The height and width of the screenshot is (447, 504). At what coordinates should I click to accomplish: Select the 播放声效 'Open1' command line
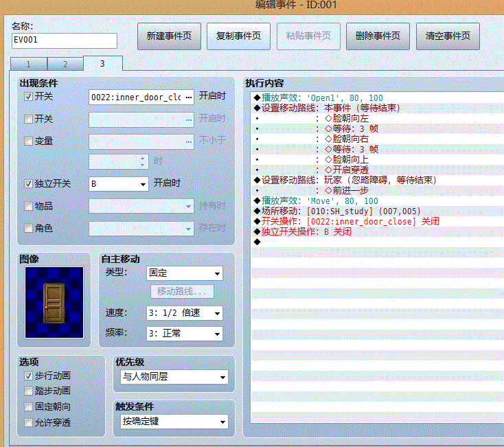click(378, 98)
